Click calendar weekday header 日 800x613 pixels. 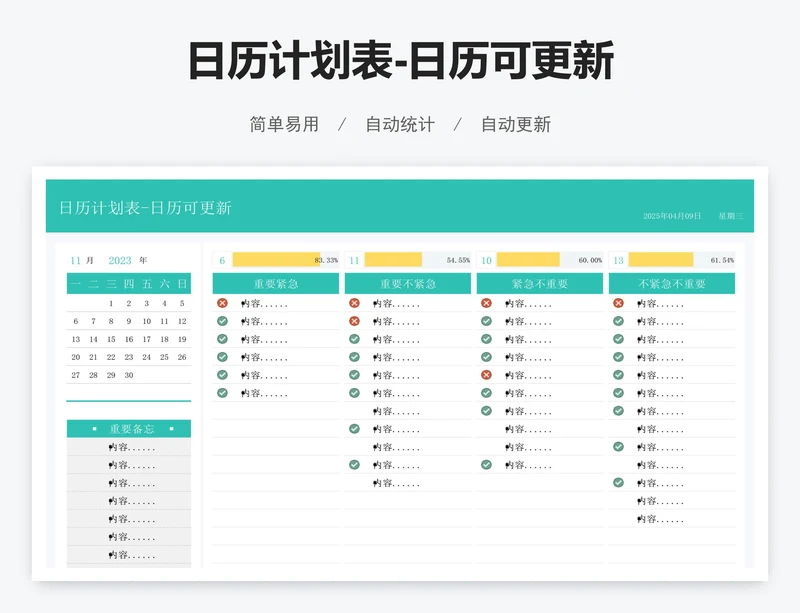point(182,284)
